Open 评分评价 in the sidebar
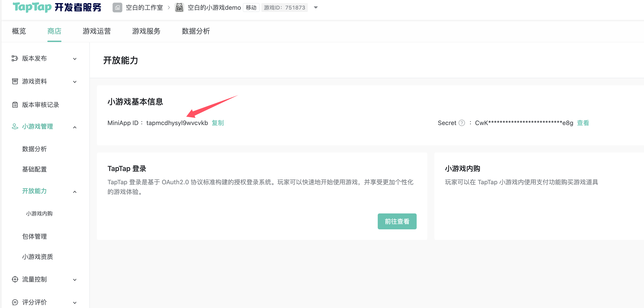 point(34,302)
